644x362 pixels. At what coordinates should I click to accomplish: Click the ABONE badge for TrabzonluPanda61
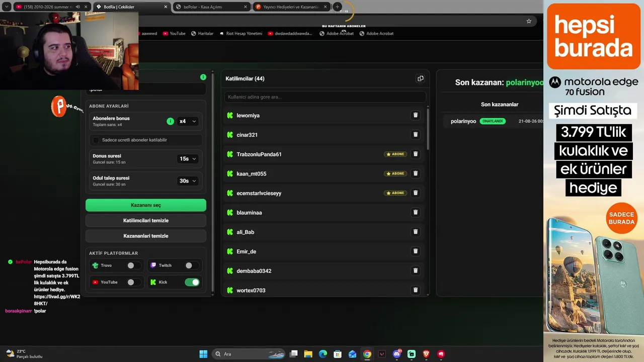[395, 154]
